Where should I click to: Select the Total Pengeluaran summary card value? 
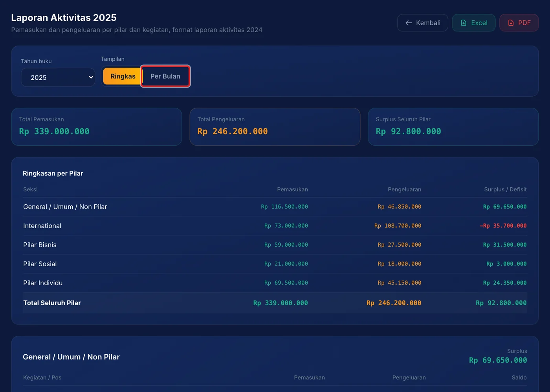coord(233,132)
